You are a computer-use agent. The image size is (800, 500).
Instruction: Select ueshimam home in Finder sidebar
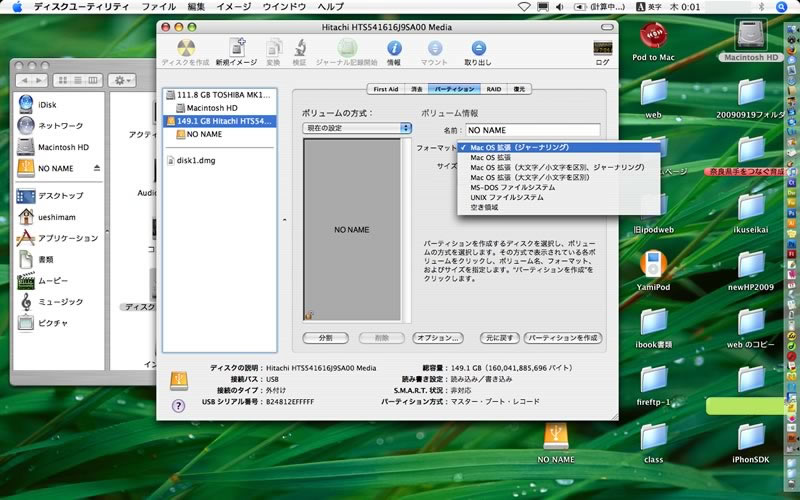[59, 217]
